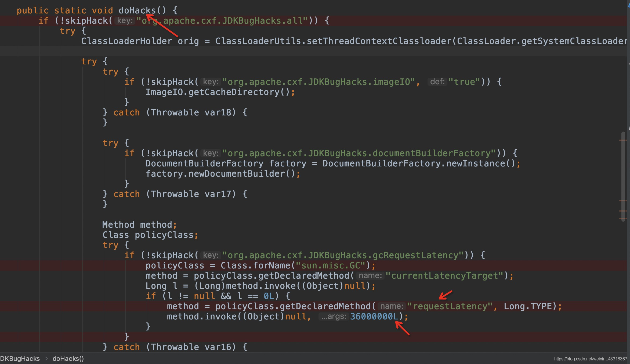630x364 pixels.
Task: Click the "Method method;" declaration
Action: click(x=139, y=225)
